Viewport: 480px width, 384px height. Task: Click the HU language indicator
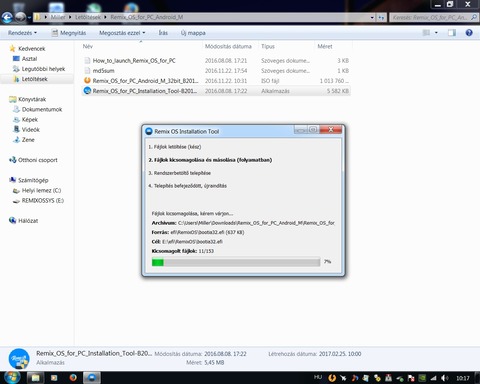pos(318,377)
